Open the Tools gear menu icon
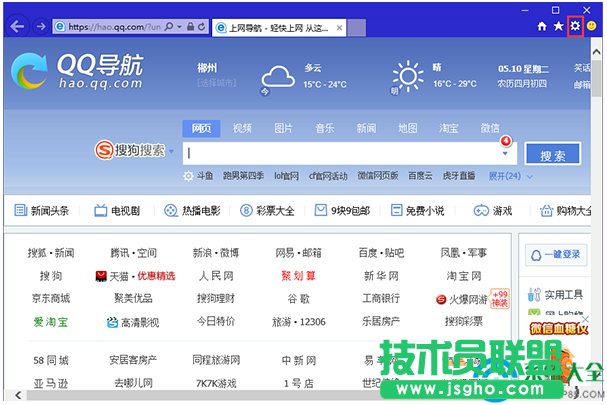Image resolution: width=607 pixels, height=405 pixels. coord(575,26)
